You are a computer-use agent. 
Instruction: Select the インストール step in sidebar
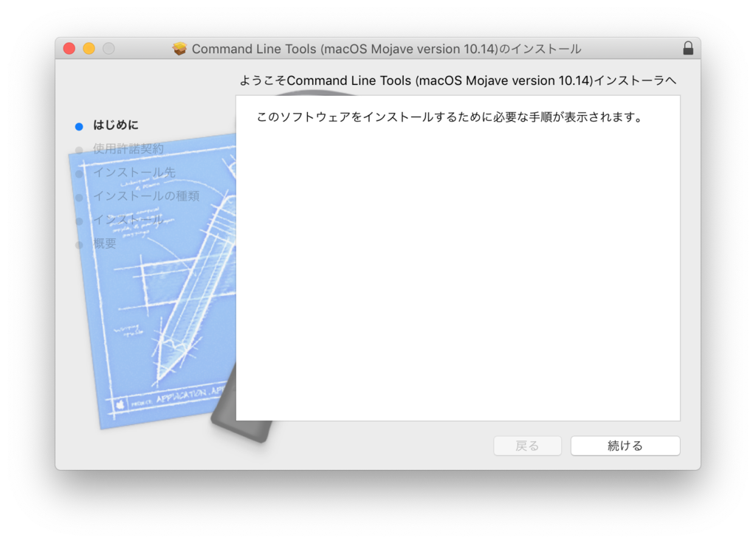[x=128, y=220]
